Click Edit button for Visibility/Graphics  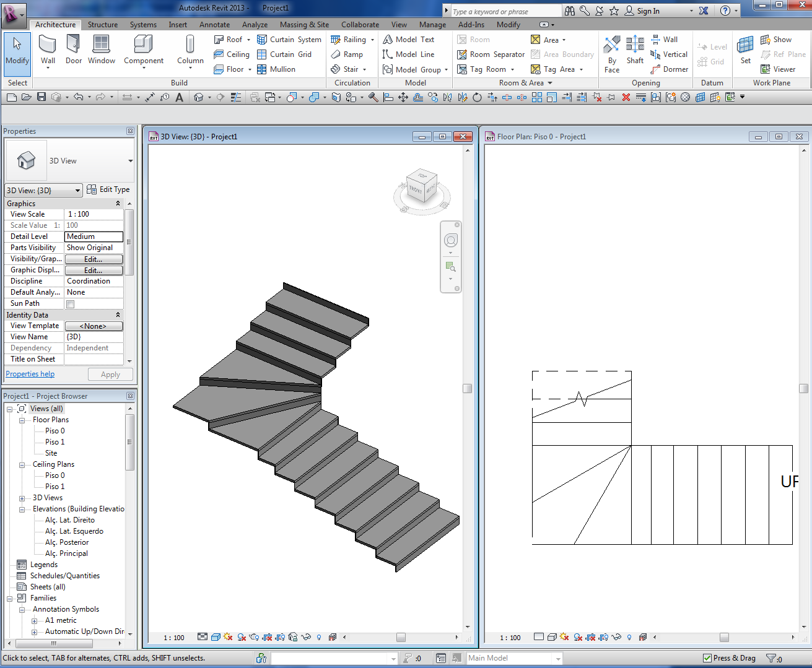coord(94,259)
